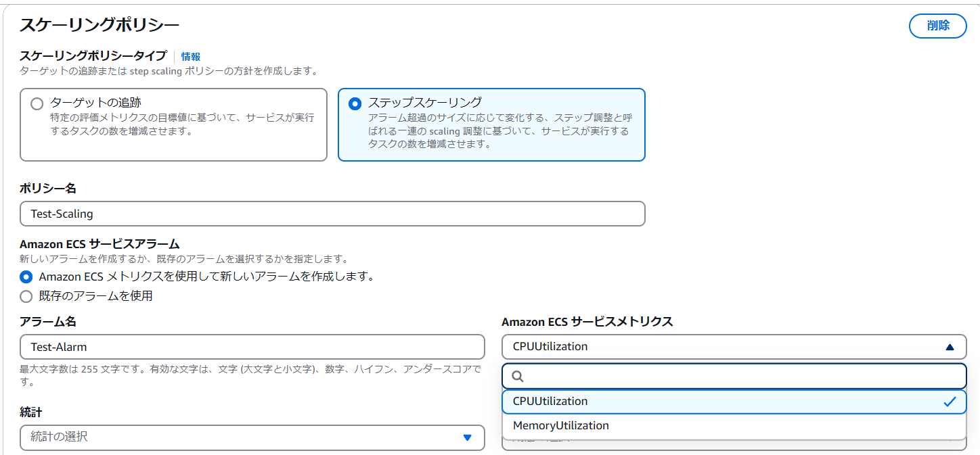The height and width of the screenshot is (455, 980).
Task: Click the collapse arrow of the CPUUtilization dropdown
Action: pyautogui.click(x=950, y=347)
